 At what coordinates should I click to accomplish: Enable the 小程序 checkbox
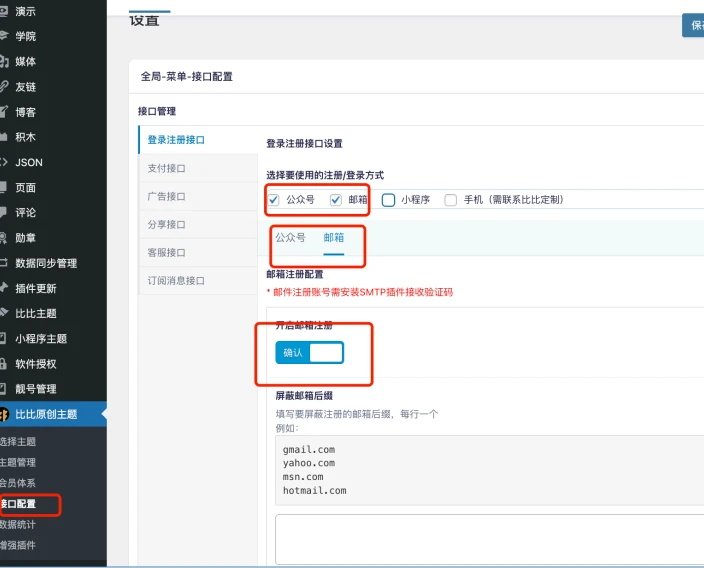point(388,200)
